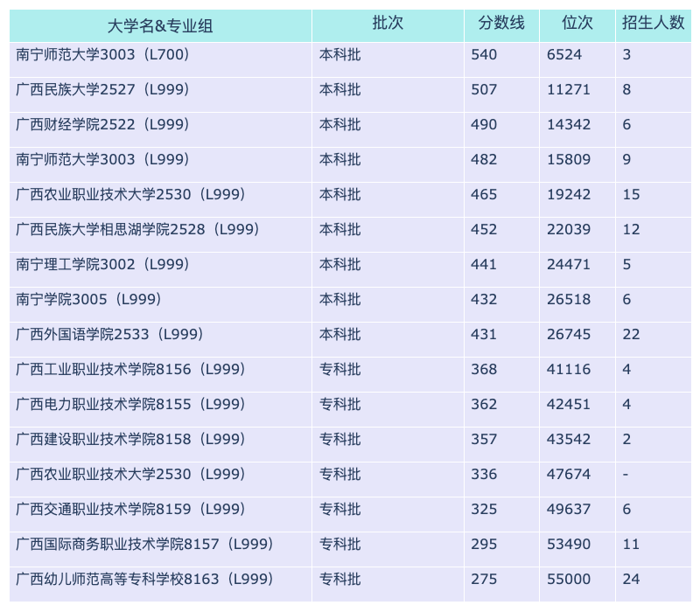The image size is (700, 612).
Task: Click score value 441
Action: tap(484, 264)
